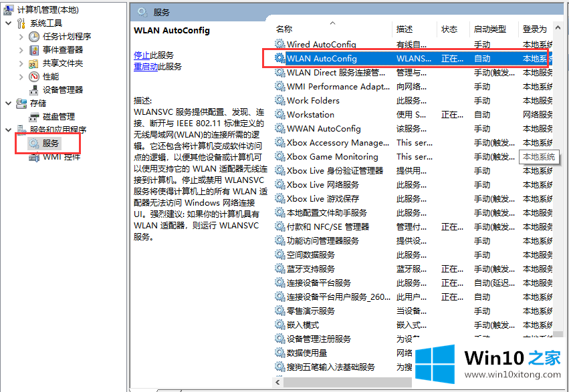This screenshot has width=569, height=392.
Task: Click 停止 link to stop the service
Action: click(x=142, y=55)
